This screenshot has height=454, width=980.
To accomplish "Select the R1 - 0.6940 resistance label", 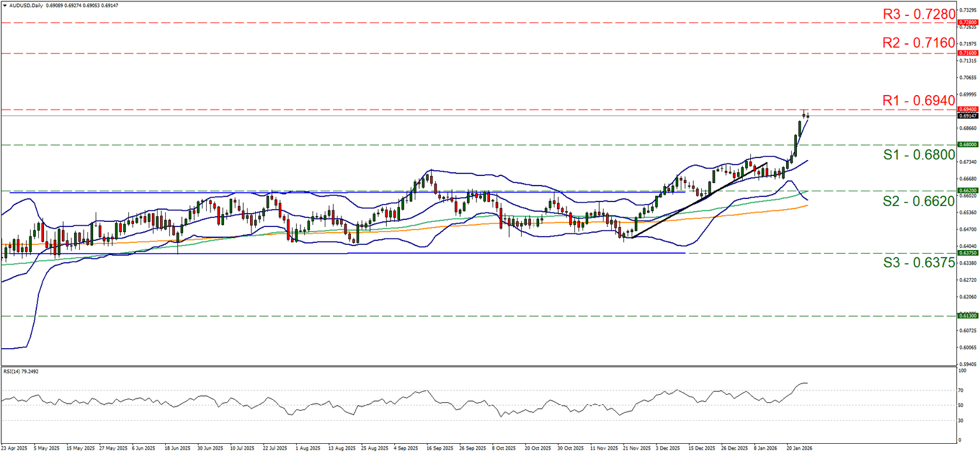I will pos(919,100).
